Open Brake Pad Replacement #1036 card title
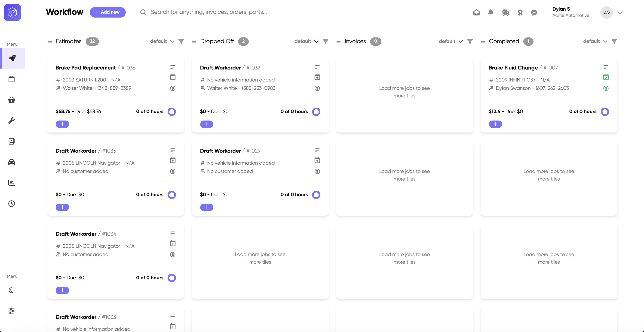Image resolution: width=644 pixels, height=332 pixels. pos(95,68)
